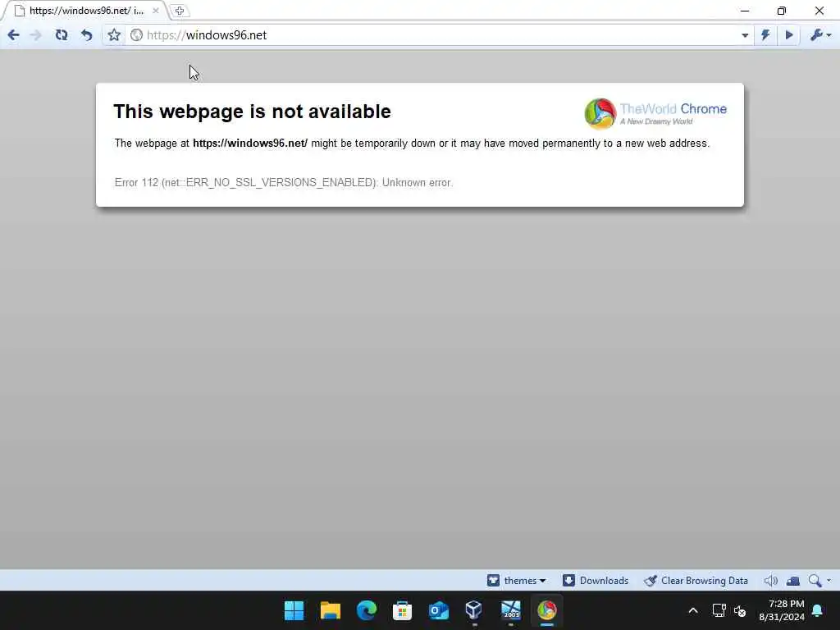Open File Explorer from taskbar

[331, 610]
